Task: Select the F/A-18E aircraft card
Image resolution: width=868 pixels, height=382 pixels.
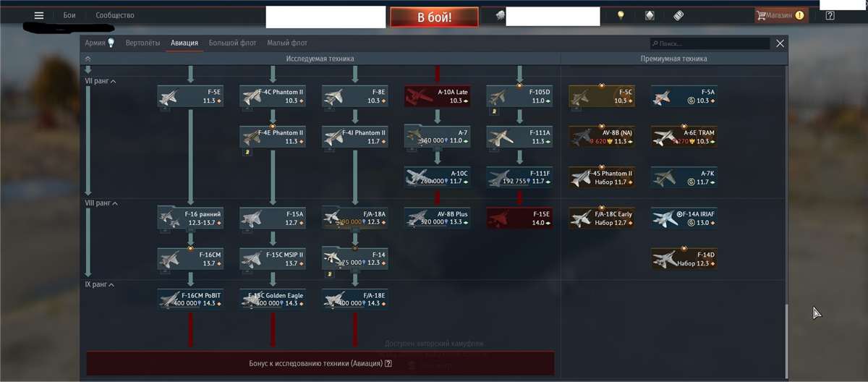Action: [354, 300]
